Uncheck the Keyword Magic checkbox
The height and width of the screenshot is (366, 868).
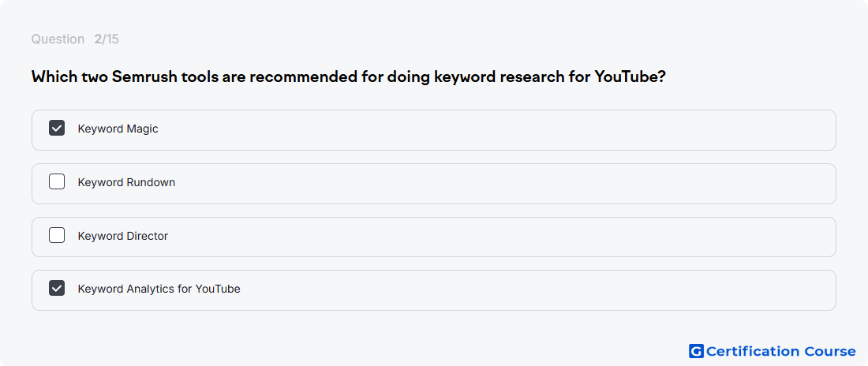[x=57, y=128]
